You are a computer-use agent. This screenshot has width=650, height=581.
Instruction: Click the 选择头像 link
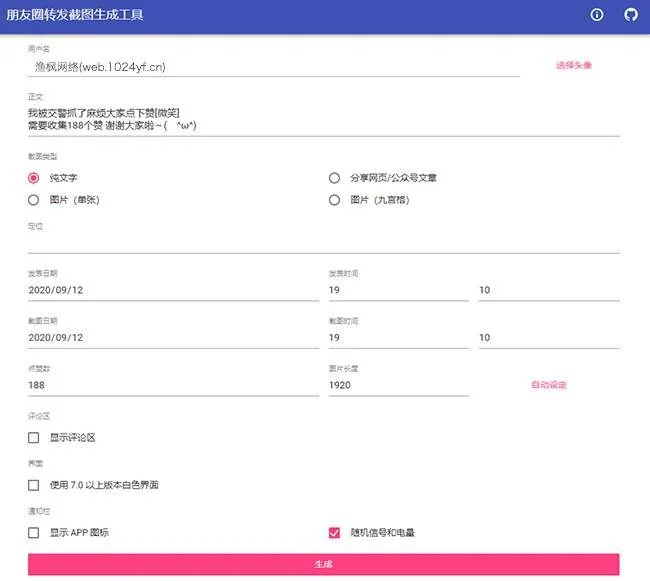(574, 65)
